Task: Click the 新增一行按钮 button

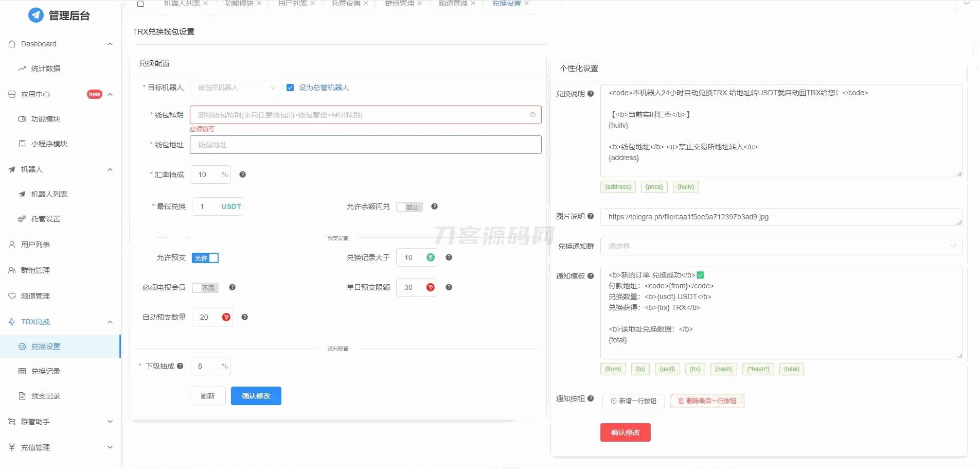Action: click(x=633, y=401)
